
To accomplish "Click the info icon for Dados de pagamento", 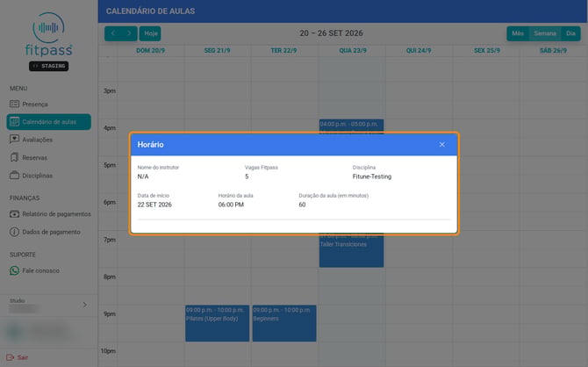I will coord(14,232).
